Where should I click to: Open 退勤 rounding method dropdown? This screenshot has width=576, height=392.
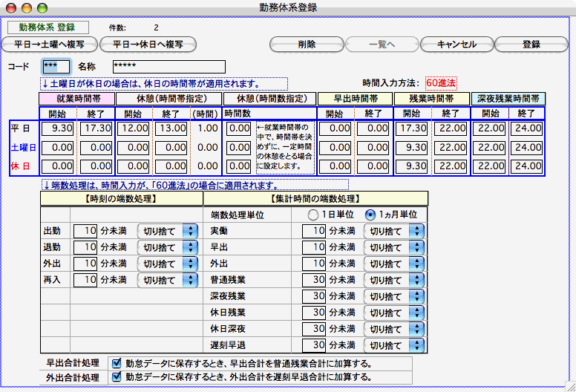click(x=168, y=247)
